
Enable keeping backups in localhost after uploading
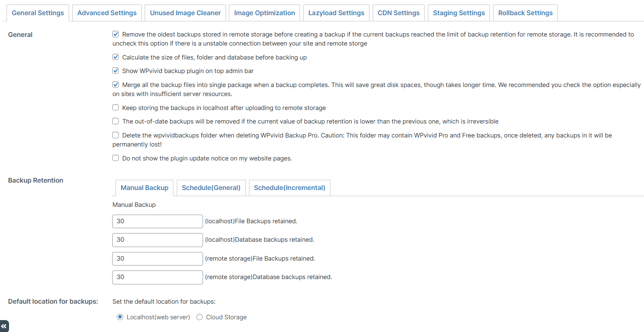pyautogui.click(x=115, y=108)
